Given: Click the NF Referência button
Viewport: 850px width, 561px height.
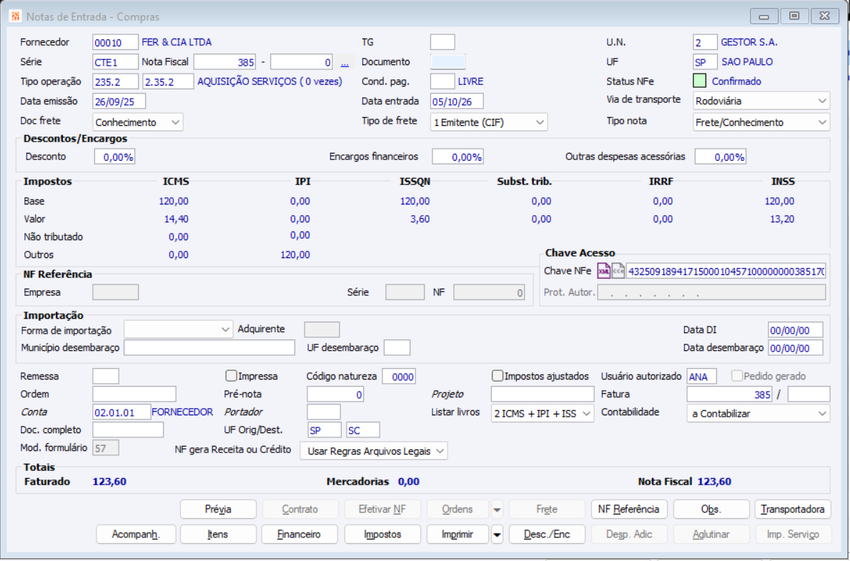Looking at the screenshot, I should [628, 510].
